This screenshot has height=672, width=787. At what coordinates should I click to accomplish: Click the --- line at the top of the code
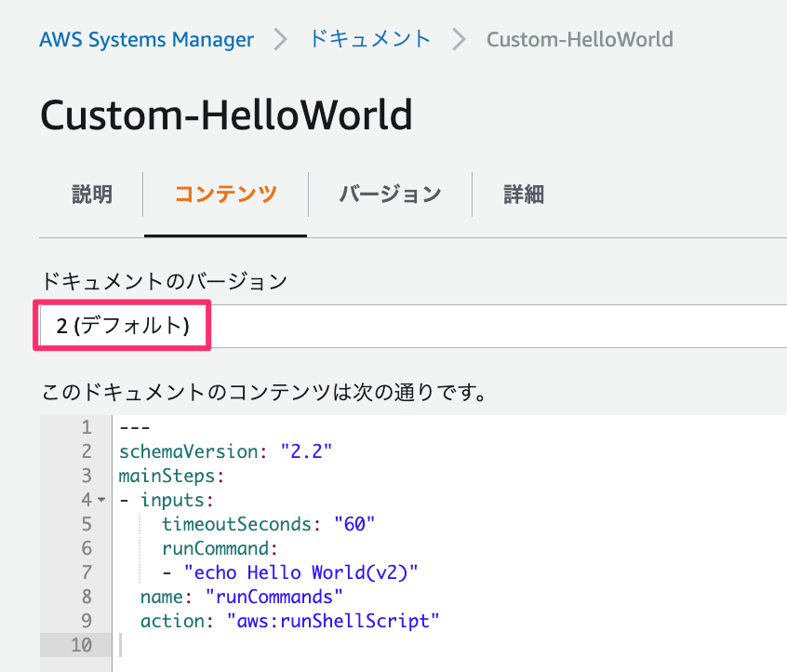tap(135, 427)
